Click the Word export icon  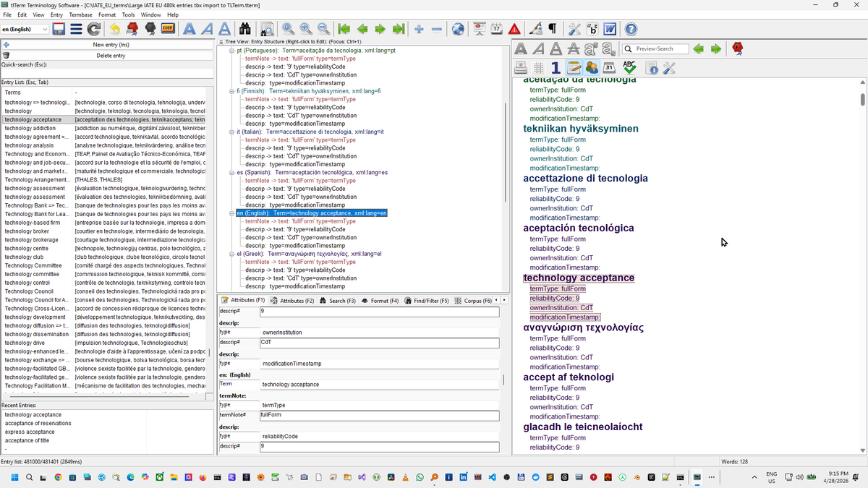click(x=610, y=29)
